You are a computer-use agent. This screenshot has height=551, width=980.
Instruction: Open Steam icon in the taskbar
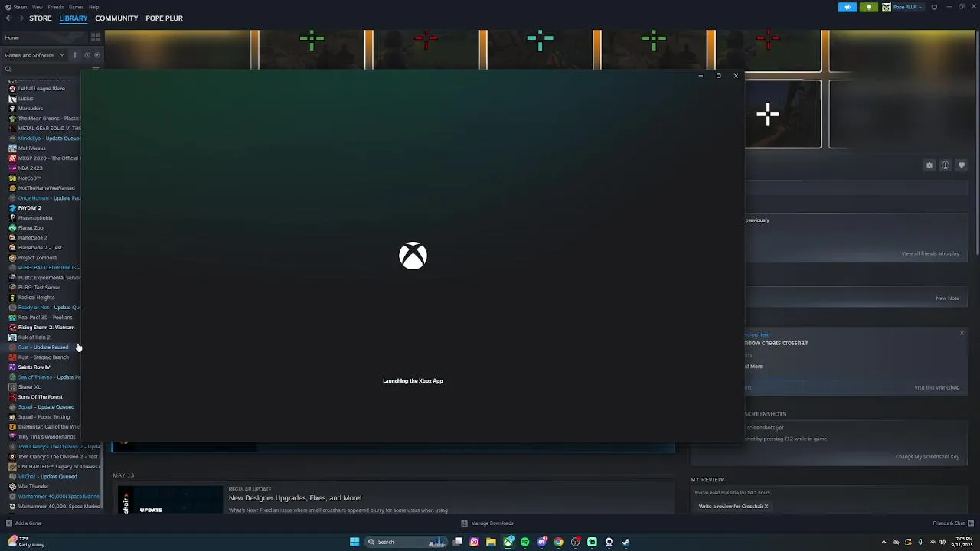pyautogui.click(x=626, y=542)
